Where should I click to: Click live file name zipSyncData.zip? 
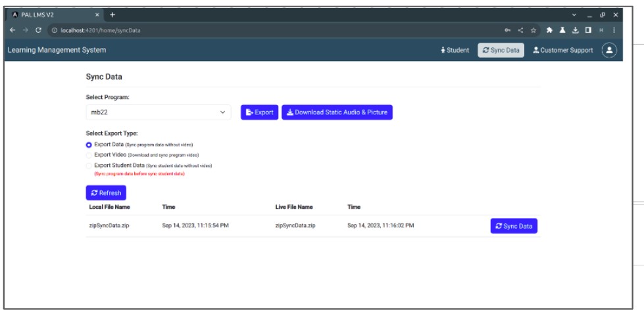coord(295,225)
